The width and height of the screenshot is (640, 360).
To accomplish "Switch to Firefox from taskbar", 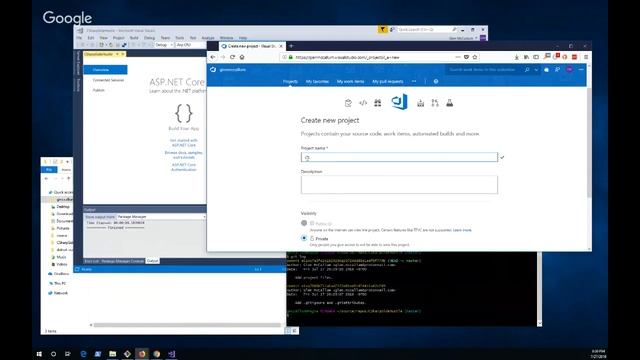I will point(142,354).
